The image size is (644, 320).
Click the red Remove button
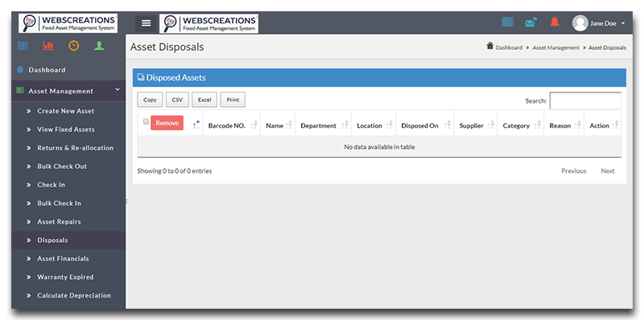[x=167, y=123]
